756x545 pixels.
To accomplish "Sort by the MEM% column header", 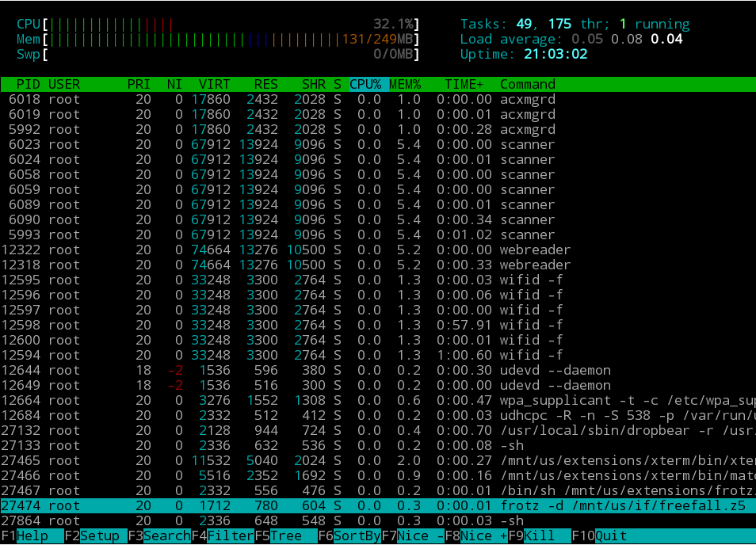I will (405, 84).
